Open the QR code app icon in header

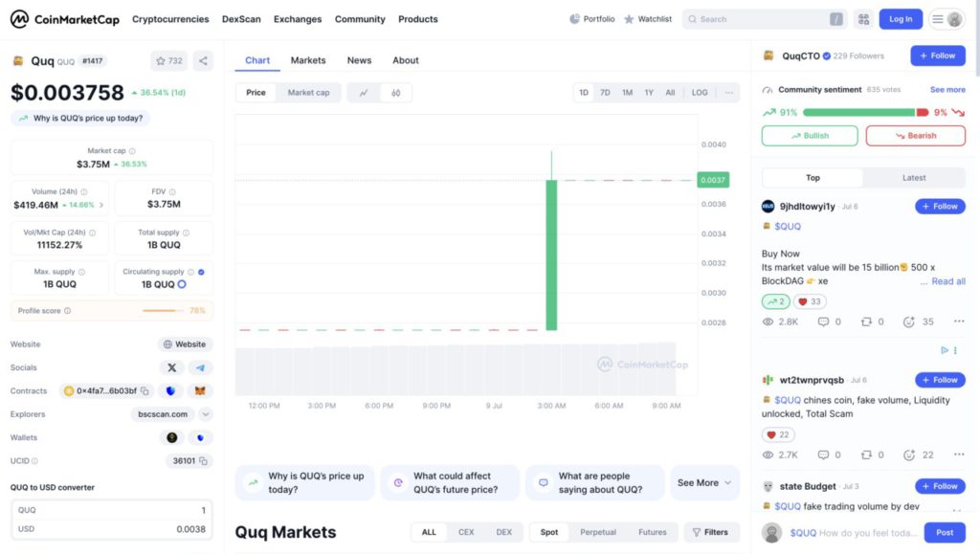864,19
